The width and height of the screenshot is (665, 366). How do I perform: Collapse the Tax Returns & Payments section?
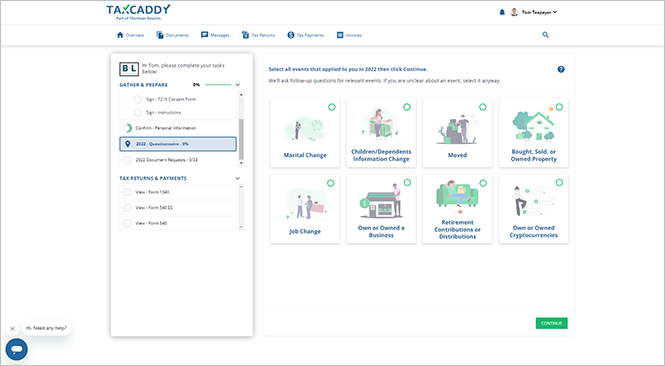coord(238,179)
